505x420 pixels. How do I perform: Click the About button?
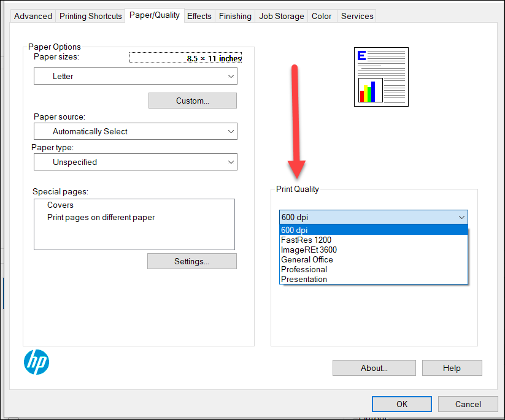pyautogui.click(x=374, y=368)
